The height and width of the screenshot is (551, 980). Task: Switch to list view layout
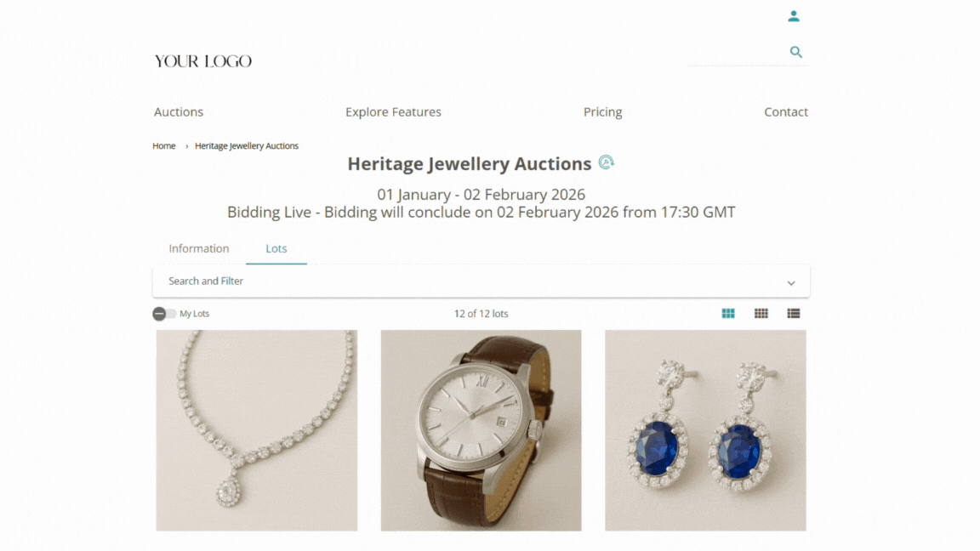coord(794,314)
